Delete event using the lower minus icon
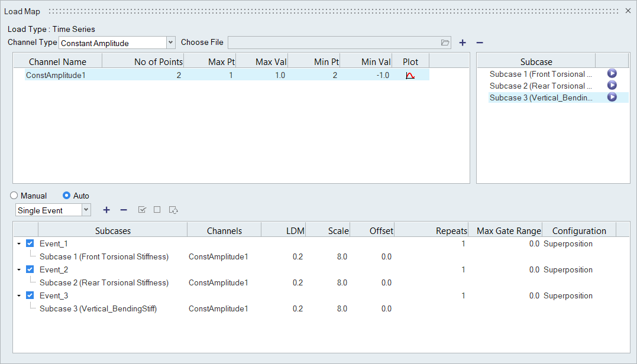The width and height of the screenshot is (637, 364). [124, 210]
